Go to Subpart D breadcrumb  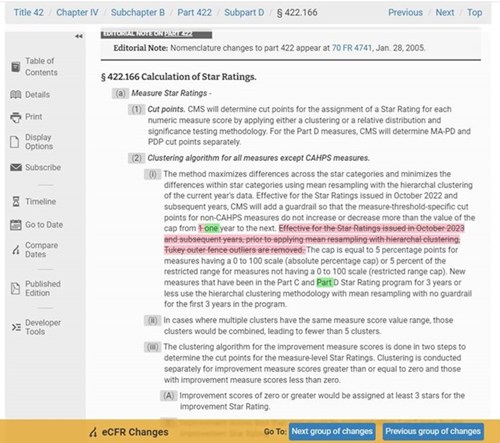[244, 13]
